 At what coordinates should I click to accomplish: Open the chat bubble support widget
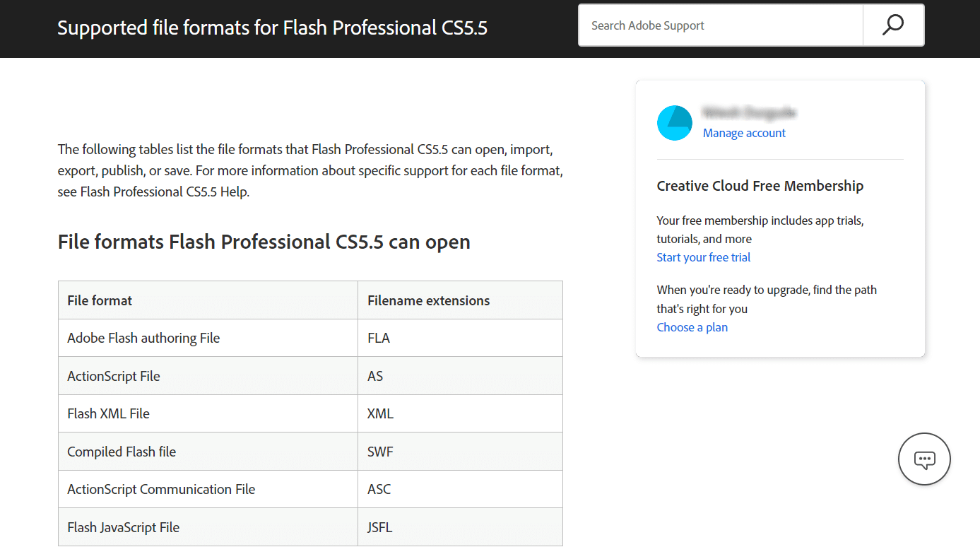[924, 459]
